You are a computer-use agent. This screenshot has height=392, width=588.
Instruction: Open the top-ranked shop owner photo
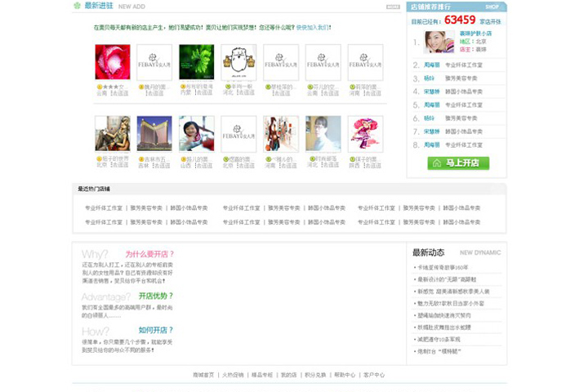coord(439,42)
